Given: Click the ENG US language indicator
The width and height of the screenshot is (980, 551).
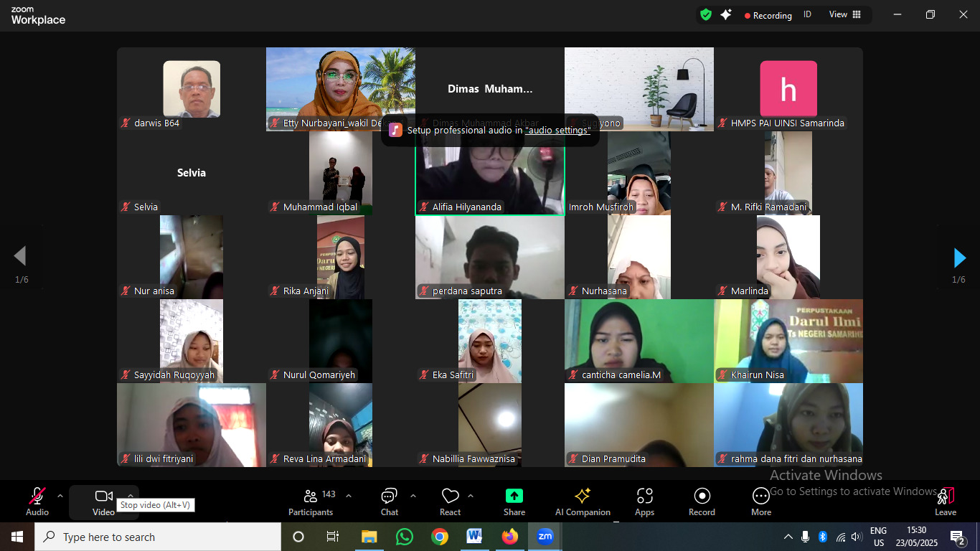Looking at the screenshot, I should (879, 537).
